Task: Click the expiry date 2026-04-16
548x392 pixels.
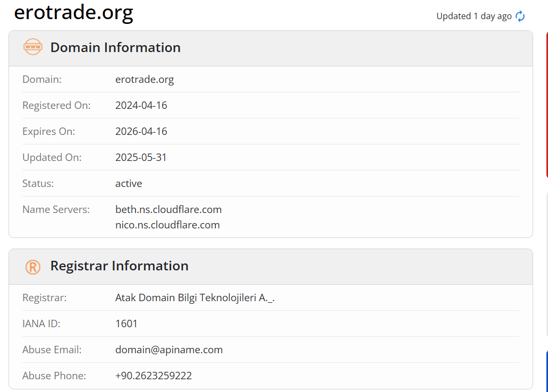Action: [141, 131]
